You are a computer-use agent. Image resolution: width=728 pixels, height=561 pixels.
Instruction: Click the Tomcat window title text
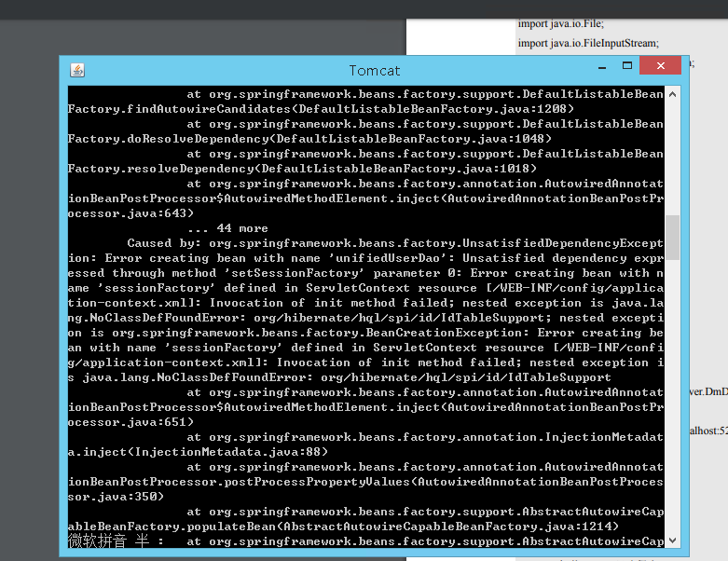(x=374, y=71)
